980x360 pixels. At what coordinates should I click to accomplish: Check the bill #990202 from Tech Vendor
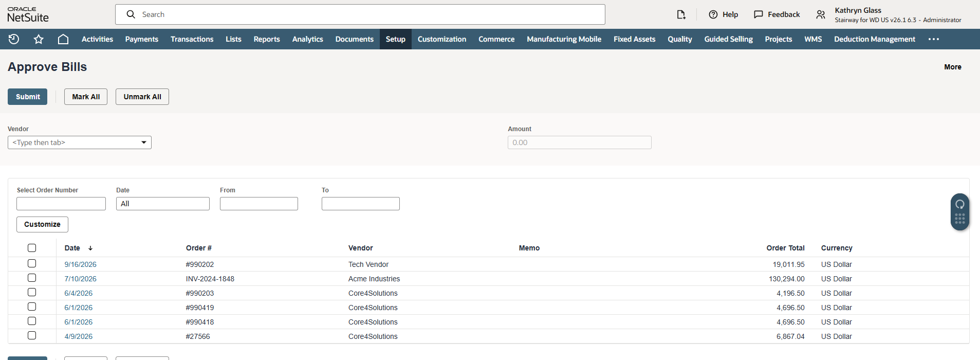pos(32,263)
